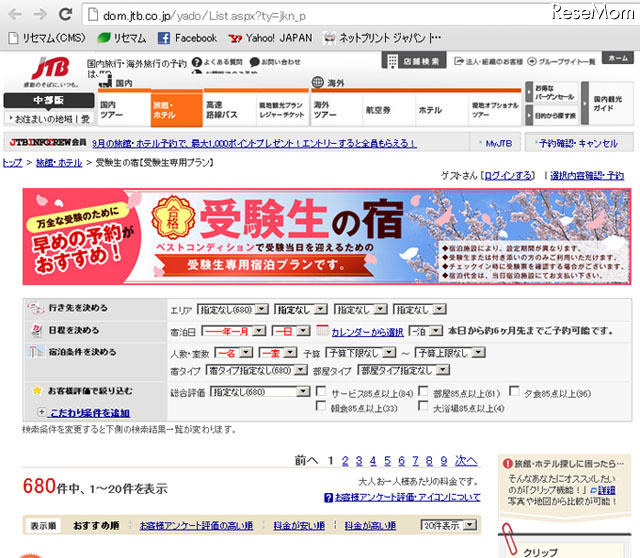Click 次へ next page link
This screenshot has width=640, height=558.
tap(466, 461)
